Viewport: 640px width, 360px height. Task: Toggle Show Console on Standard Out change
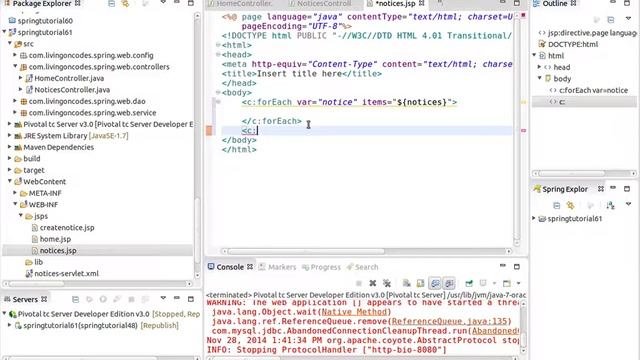coord(435,283)
